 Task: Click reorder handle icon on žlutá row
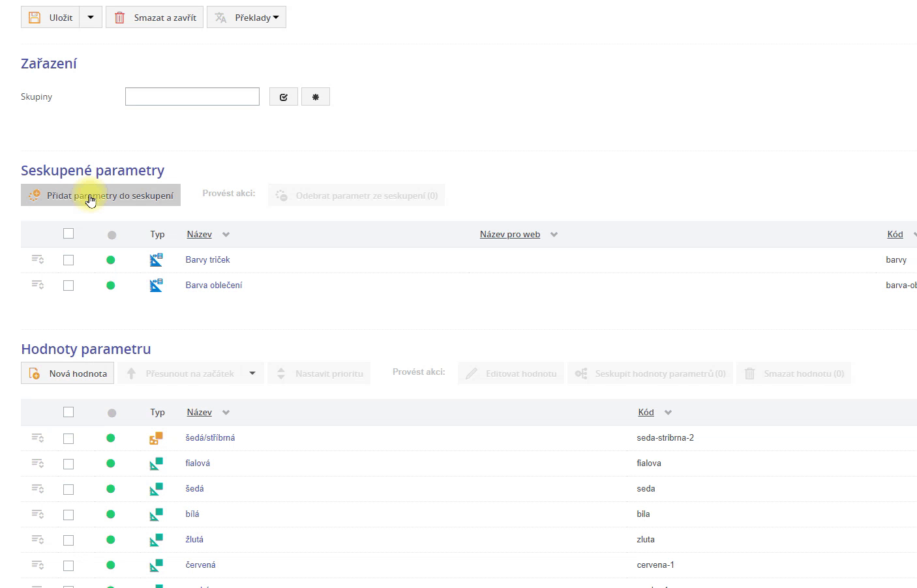[x=38, y=540]
